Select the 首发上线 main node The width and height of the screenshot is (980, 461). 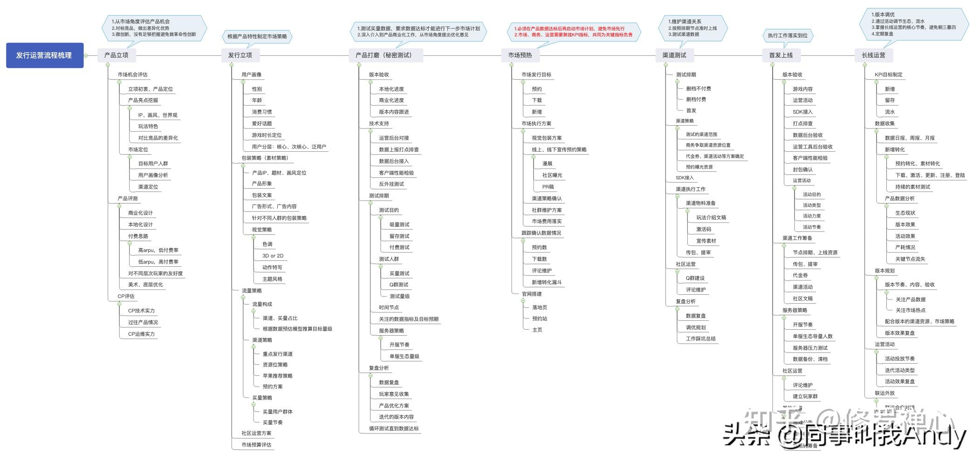pos(781,55)
